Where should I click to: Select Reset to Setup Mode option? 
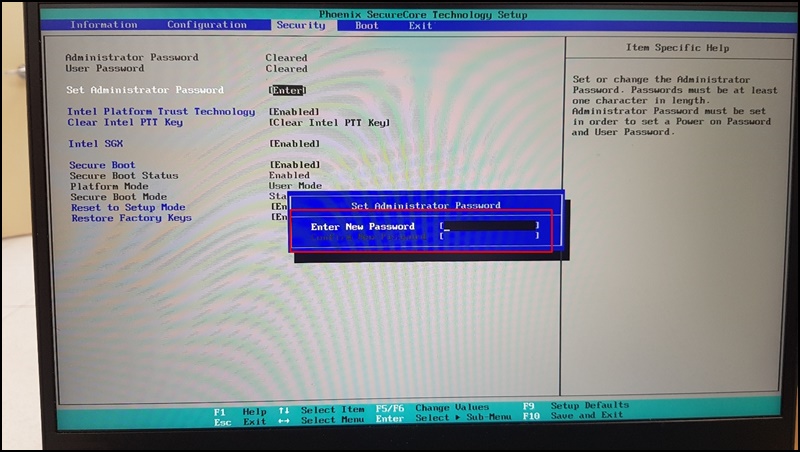(128, 208)
